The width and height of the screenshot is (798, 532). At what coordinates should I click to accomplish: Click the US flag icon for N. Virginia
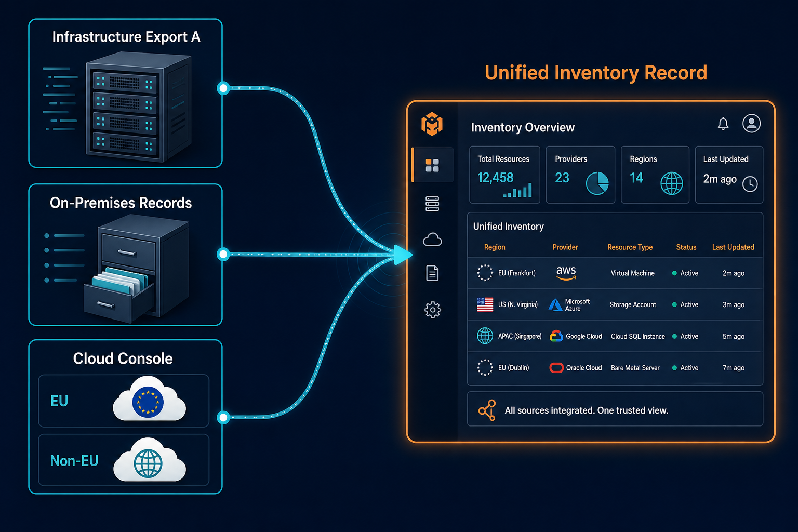pyautogui.click(x=485, y=304)
